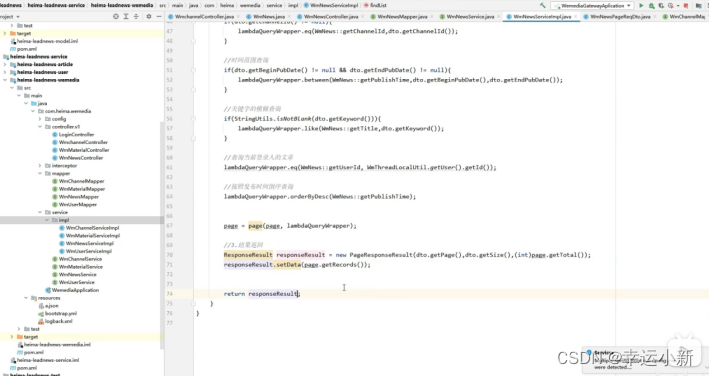Collapse the com.heima.wemedia package
Viewport: 709px width, 376px height.
[x=33, y=111]
